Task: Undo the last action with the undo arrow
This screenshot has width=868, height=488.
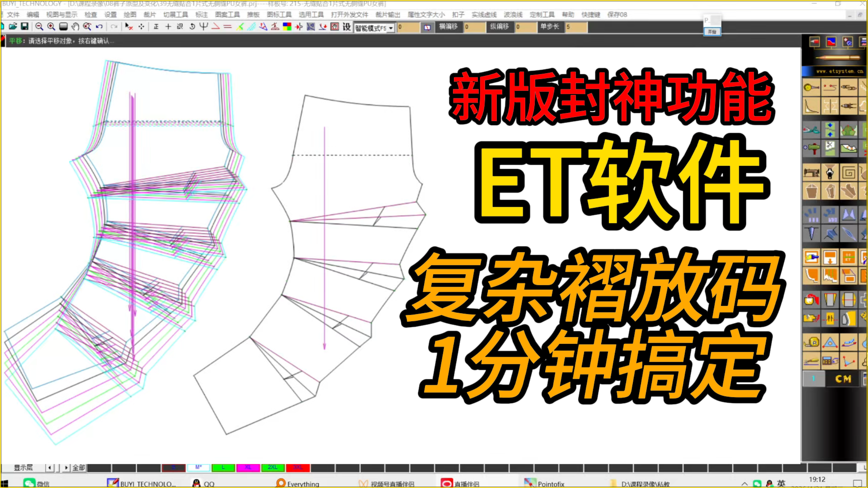Action: point(99,26)
